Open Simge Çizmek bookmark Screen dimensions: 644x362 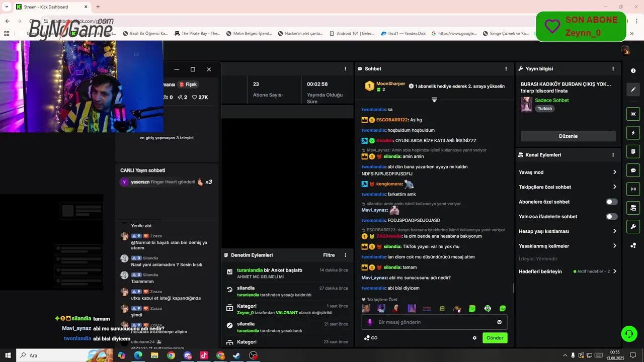(x=506, y=34)
